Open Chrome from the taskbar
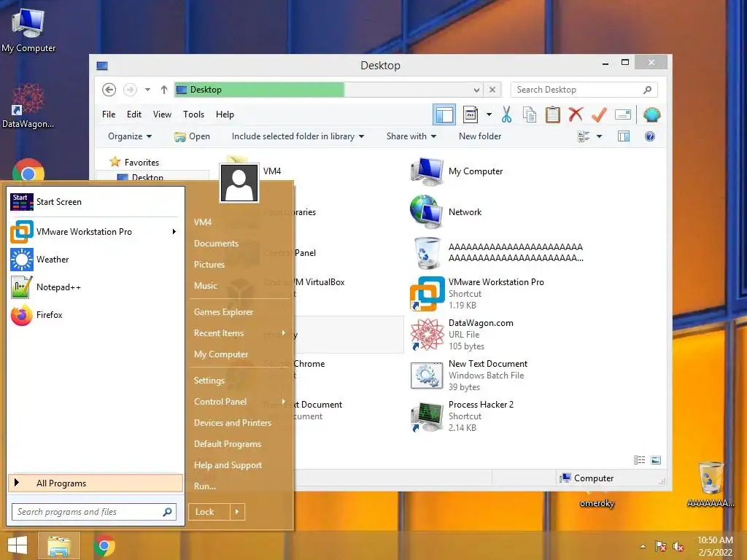The image size is (747, 560). (x=104, y=545)
